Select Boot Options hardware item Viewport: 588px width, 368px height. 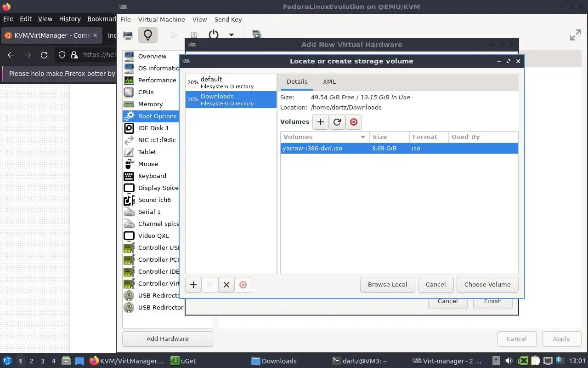(151, 116)
